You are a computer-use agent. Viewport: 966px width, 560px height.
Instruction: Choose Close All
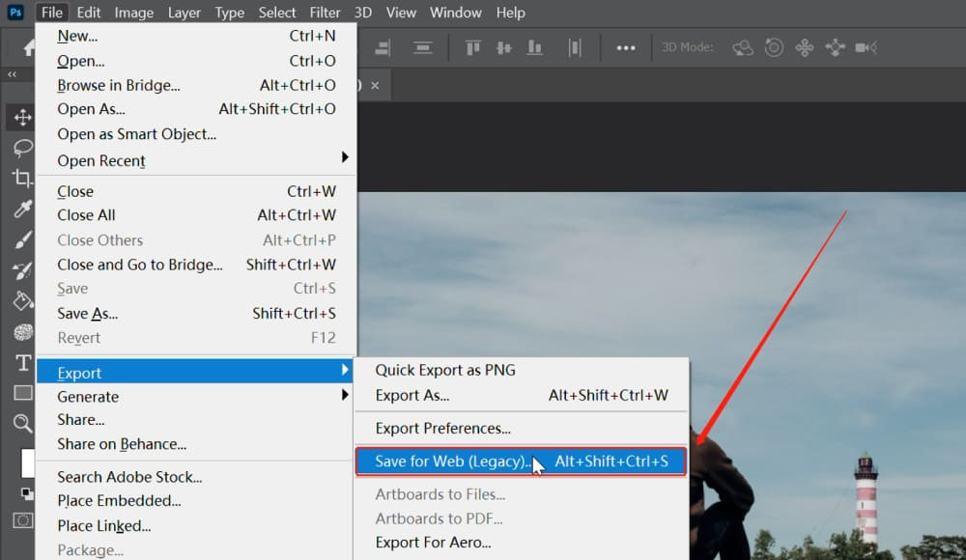tap(196, 215)
